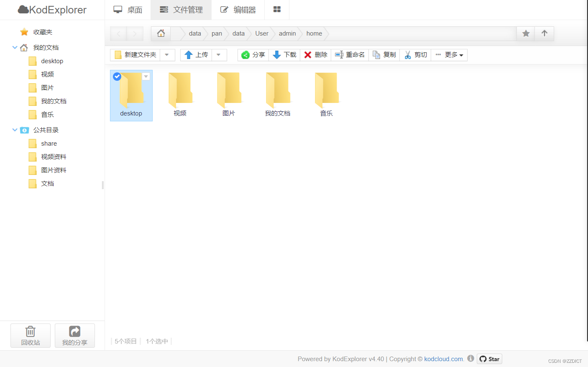The height and width of the screenshot is (367, 588).
Task: Open 视频资料 folder in sidebar tree
Action: (48, 157)
